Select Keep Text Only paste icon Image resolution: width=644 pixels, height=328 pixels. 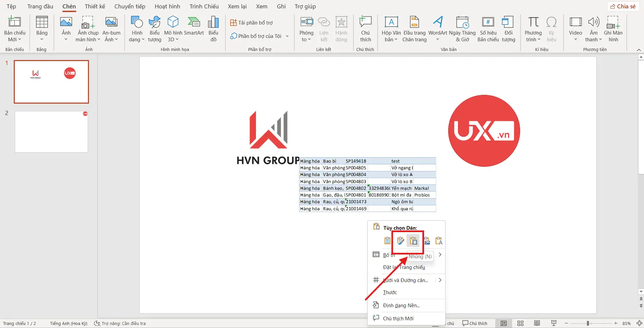(439, 241)
